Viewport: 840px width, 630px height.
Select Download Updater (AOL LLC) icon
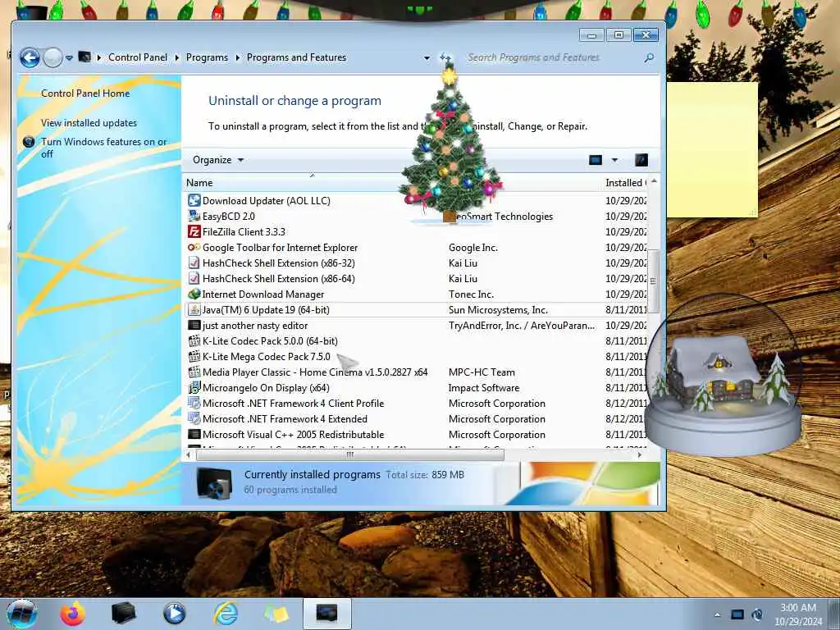coord(194,200)
